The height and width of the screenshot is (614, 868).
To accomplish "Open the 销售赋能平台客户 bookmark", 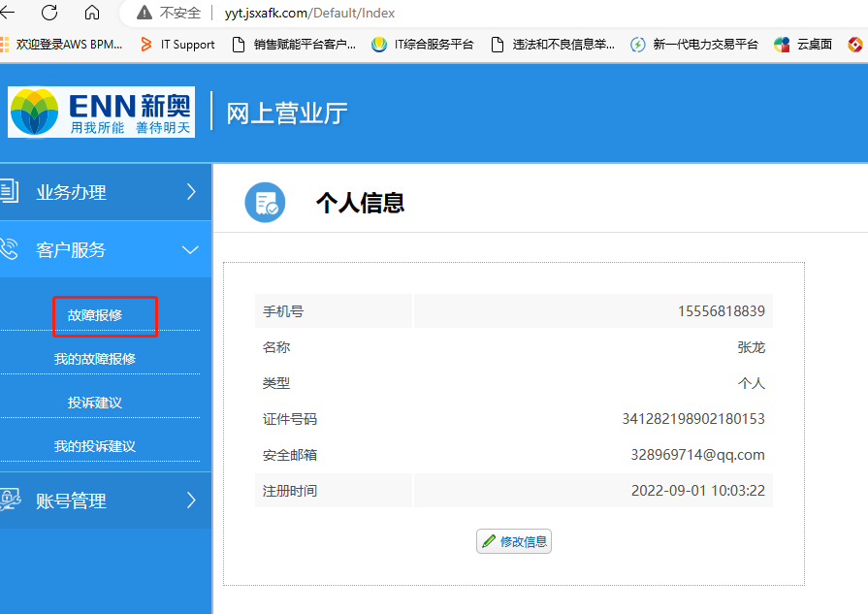I will pyautogui.click(x=294, y=45).
